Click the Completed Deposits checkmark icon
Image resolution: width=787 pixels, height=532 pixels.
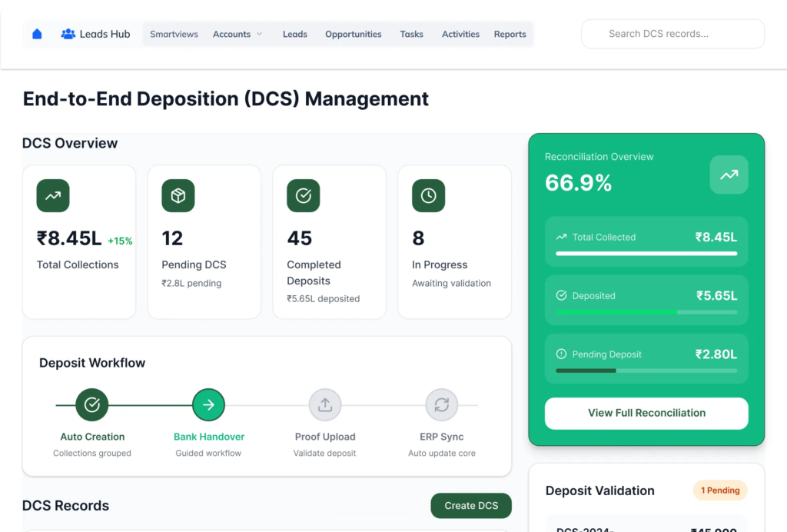(x=303, y=196)
